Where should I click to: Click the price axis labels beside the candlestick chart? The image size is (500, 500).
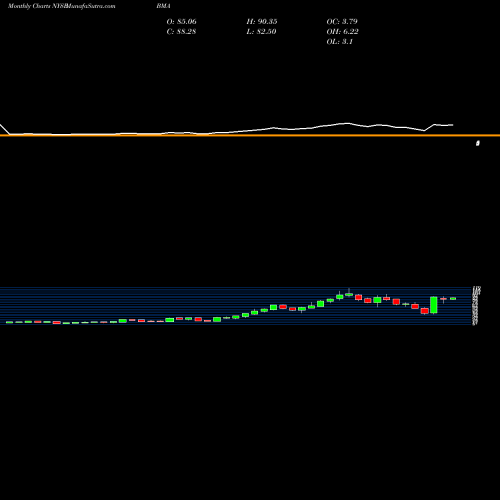pos(476,305)
